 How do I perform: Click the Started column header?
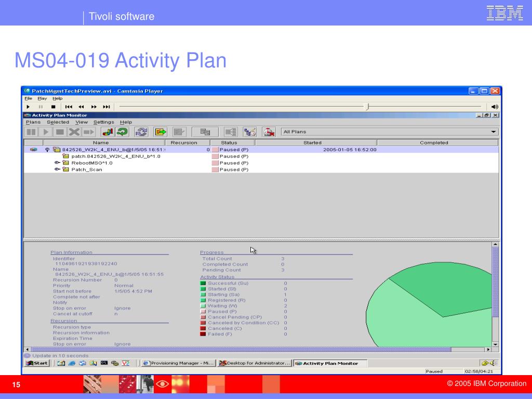click(x=316, y=143)
